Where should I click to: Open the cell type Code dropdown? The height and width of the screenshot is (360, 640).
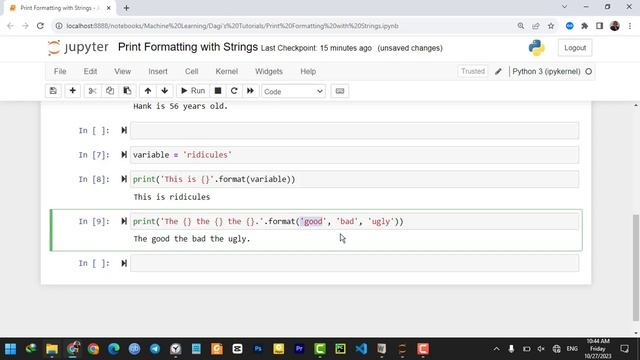click(x=293, y=91)
